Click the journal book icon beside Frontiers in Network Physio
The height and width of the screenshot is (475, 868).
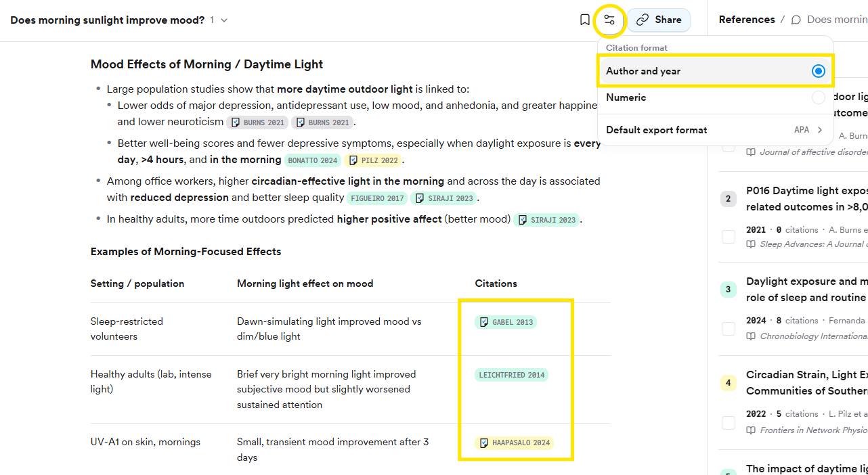click(x=751, y=430)
